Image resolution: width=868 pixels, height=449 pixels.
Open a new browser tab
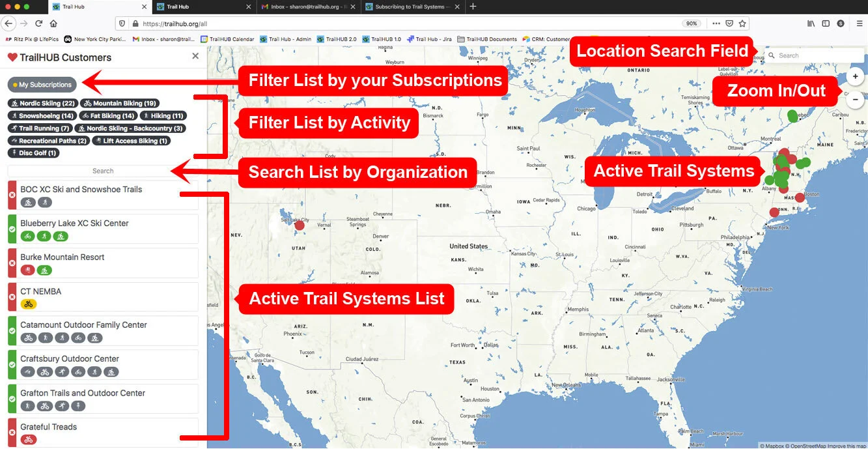coord(473,7)
